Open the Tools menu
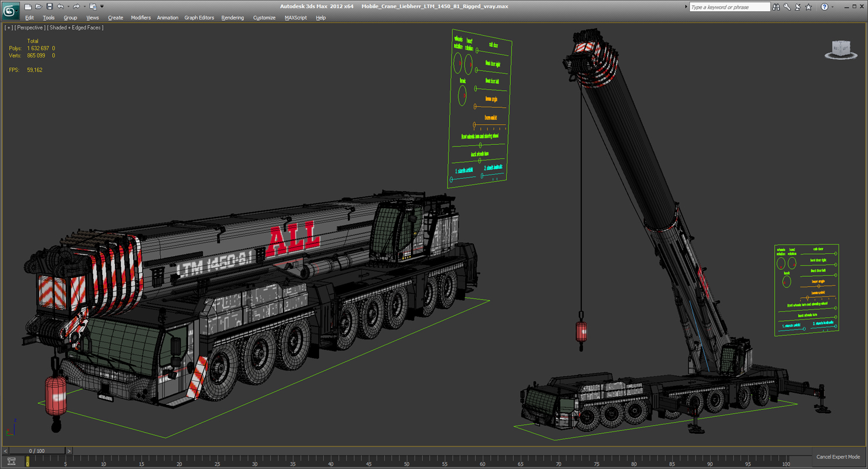 click(49, 18)
